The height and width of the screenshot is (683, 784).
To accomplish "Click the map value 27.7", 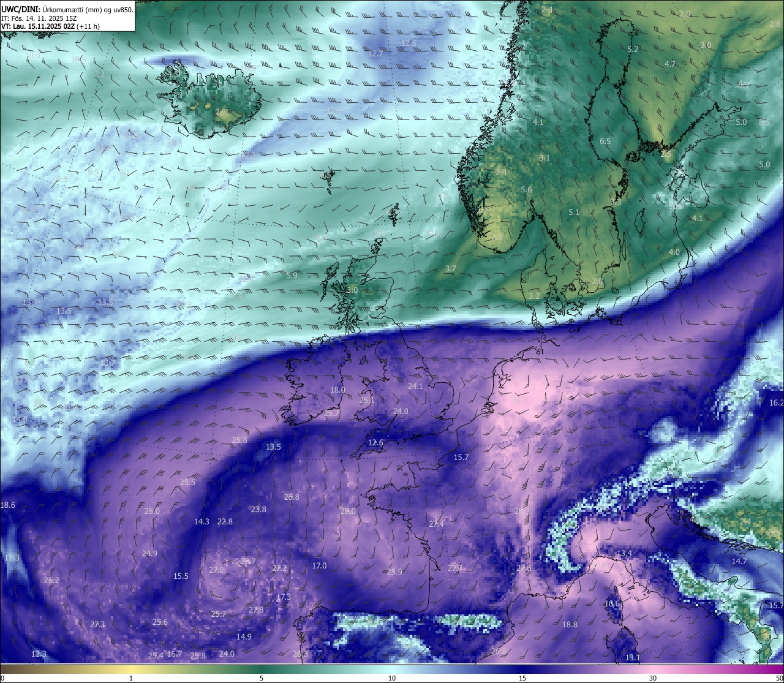I will (454, 568).
